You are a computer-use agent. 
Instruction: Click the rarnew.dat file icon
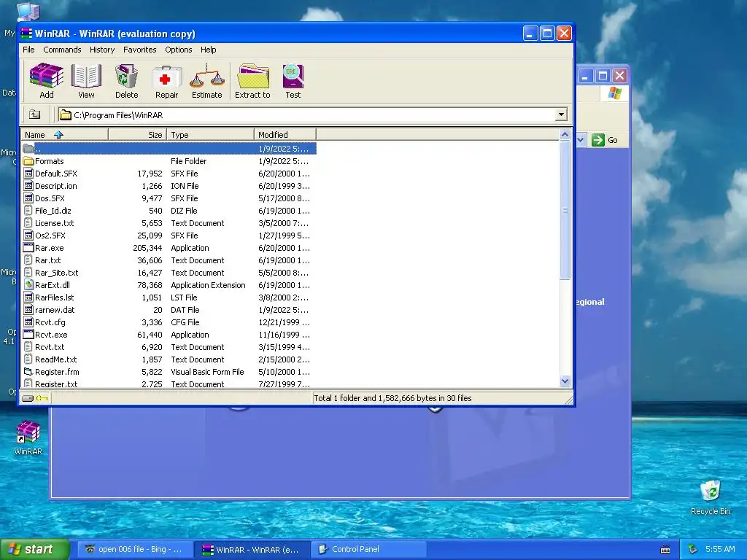click(28, 309)
